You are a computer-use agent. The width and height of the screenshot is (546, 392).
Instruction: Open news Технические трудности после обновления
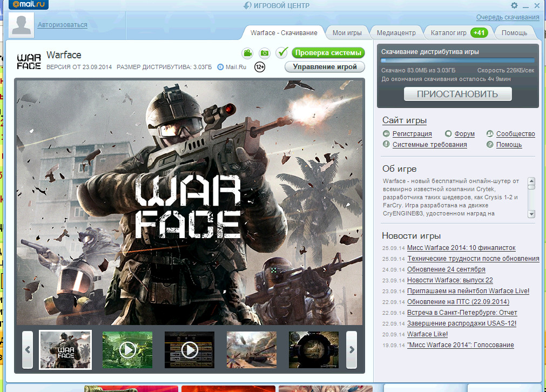(473, 258)
